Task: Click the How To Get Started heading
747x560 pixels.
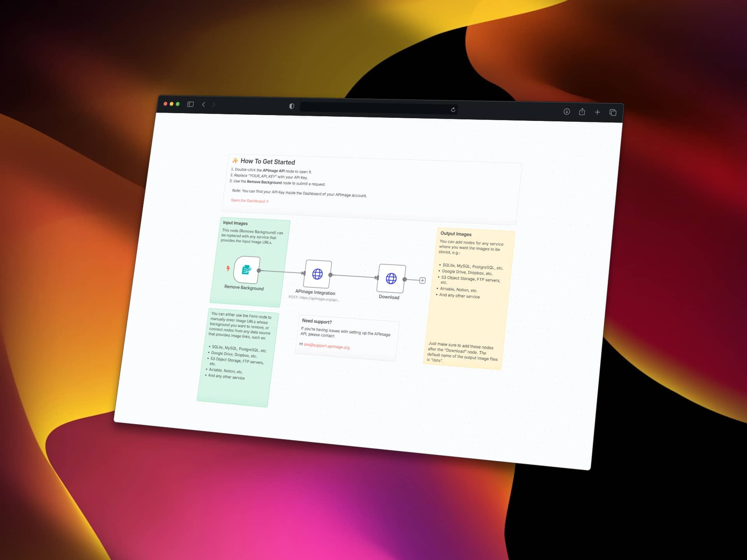Action: (x=268, y=161)
